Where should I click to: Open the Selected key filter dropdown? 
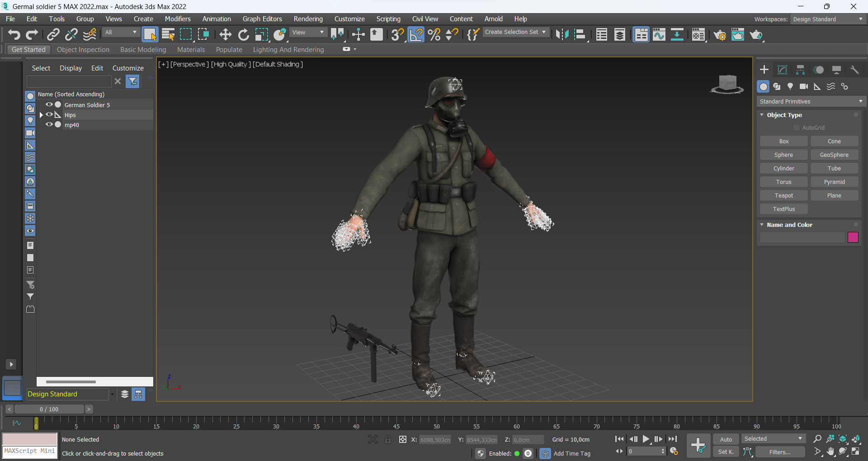[x=774, y=439]
